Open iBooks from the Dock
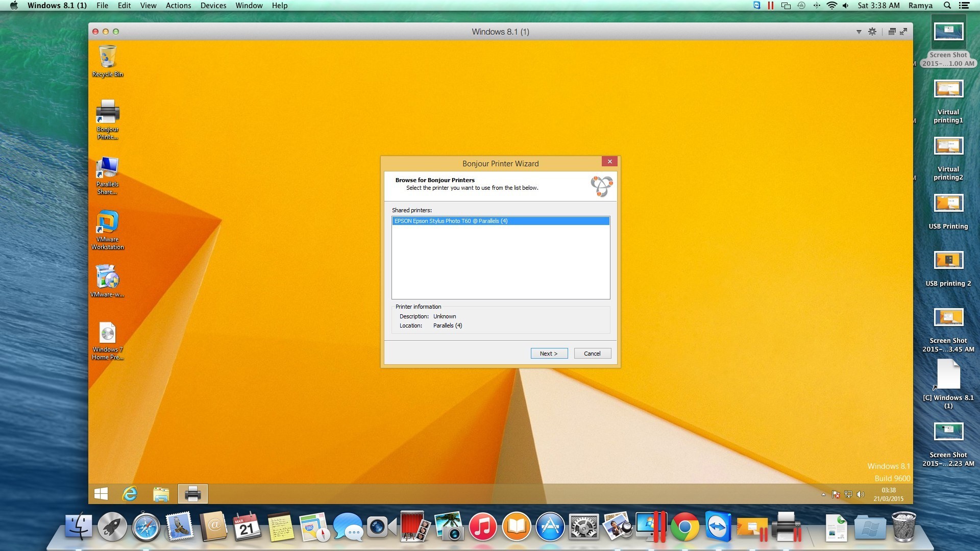This screenshot has width=980, height=551. point(517,527)
